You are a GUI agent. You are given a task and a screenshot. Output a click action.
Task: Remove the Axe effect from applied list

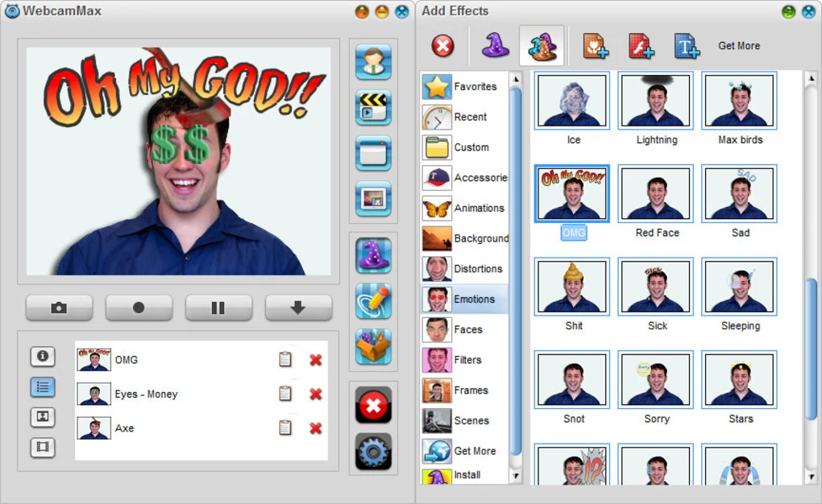tap(315, 428)
